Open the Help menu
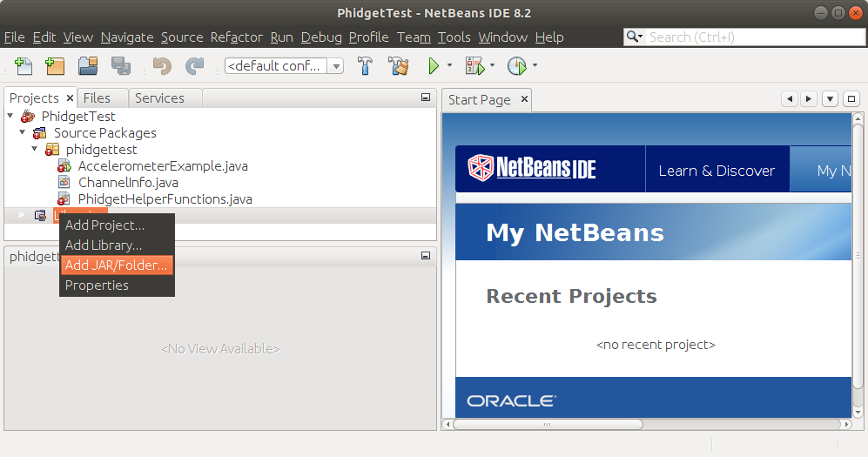 pyautogui.click(x=549, y=37)
